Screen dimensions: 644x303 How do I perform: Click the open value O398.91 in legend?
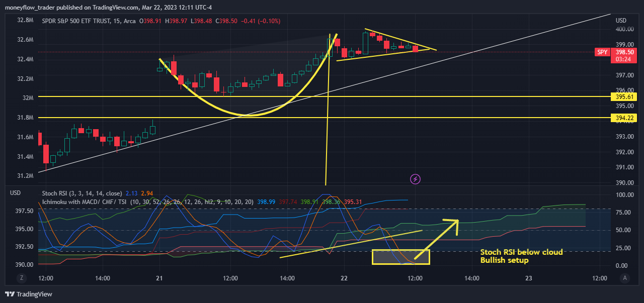pyautogui.click(x=151, y=21)
